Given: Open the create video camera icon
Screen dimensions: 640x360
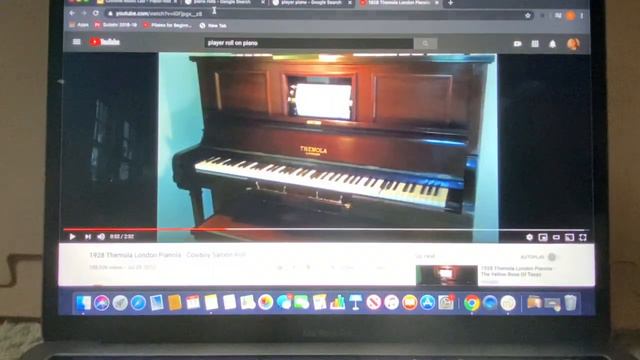Looking at the screenshot, I should click(x=518, y=44).
